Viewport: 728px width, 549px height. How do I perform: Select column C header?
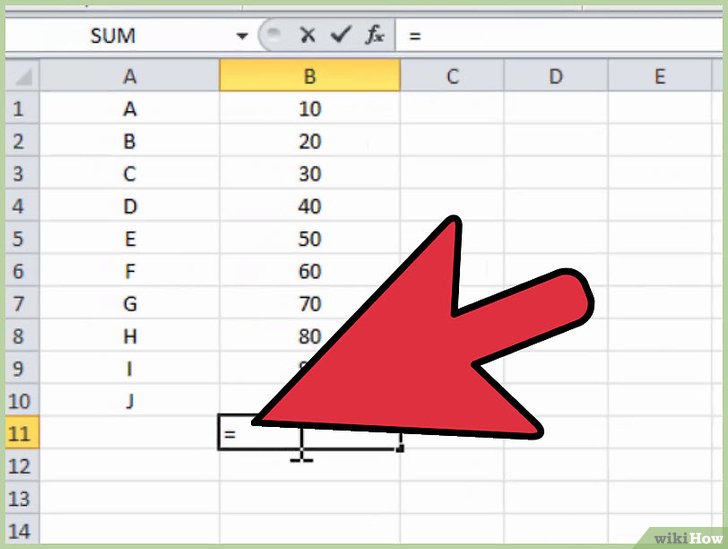(x=452, y=76)
